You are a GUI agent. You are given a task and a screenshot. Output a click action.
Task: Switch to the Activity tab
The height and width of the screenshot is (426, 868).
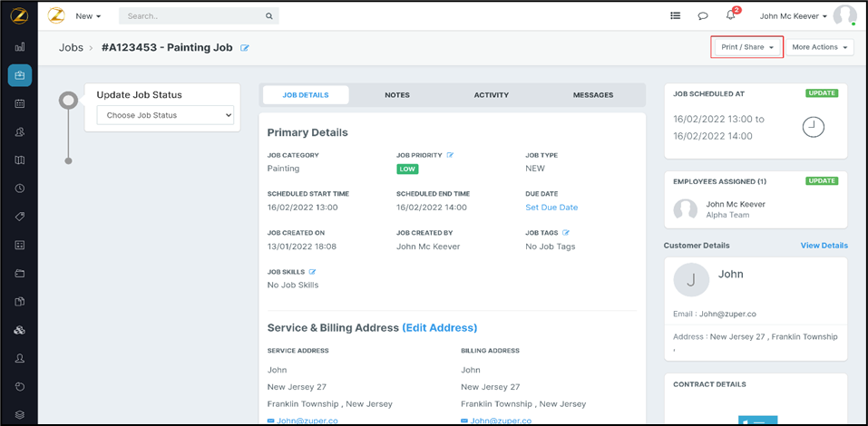[491, 95]
